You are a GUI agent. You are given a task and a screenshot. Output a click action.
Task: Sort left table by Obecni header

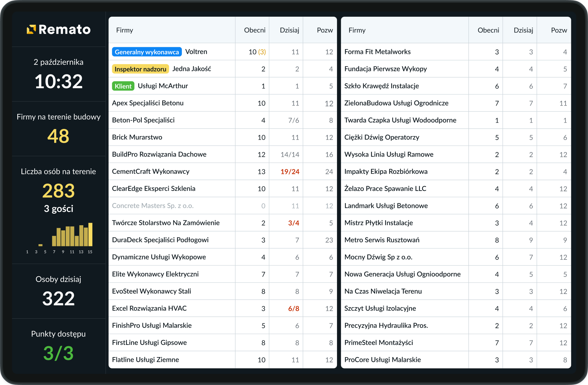click(254, 30)
